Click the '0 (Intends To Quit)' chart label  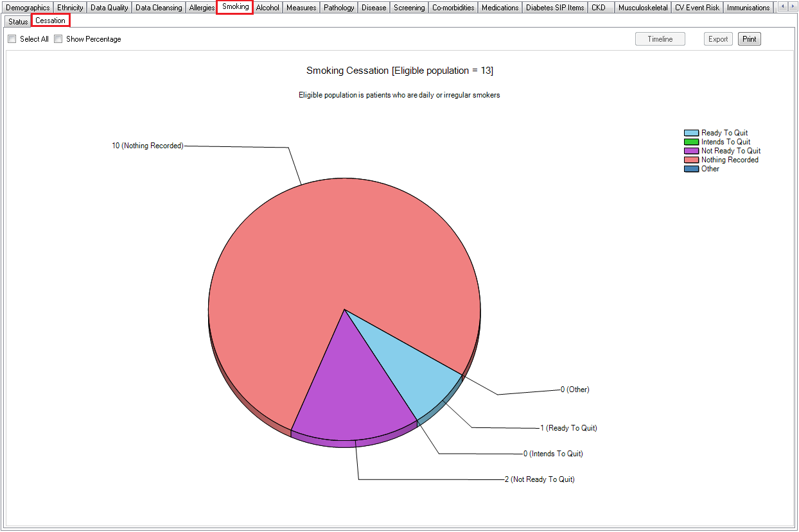pyautogui.click(x=553, y=454)
